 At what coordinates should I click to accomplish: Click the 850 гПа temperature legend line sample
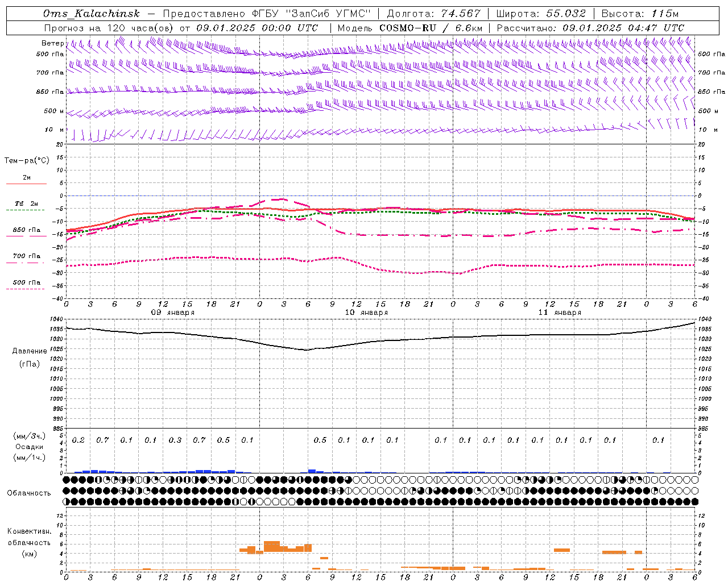pos(26,236)
